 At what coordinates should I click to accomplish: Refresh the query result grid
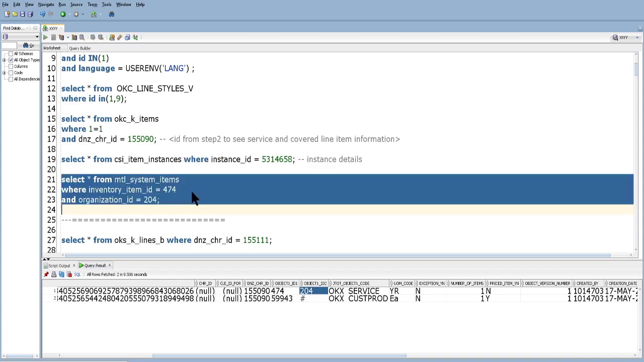(61, 275)
